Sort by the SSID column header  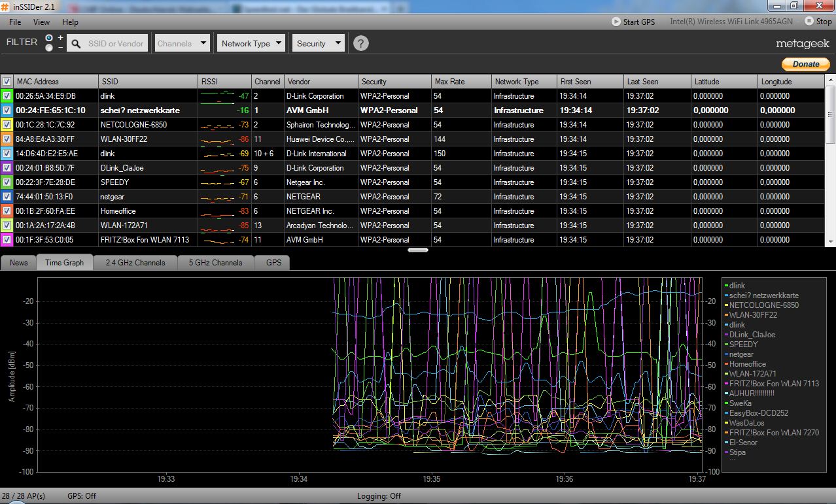(148, 82)
